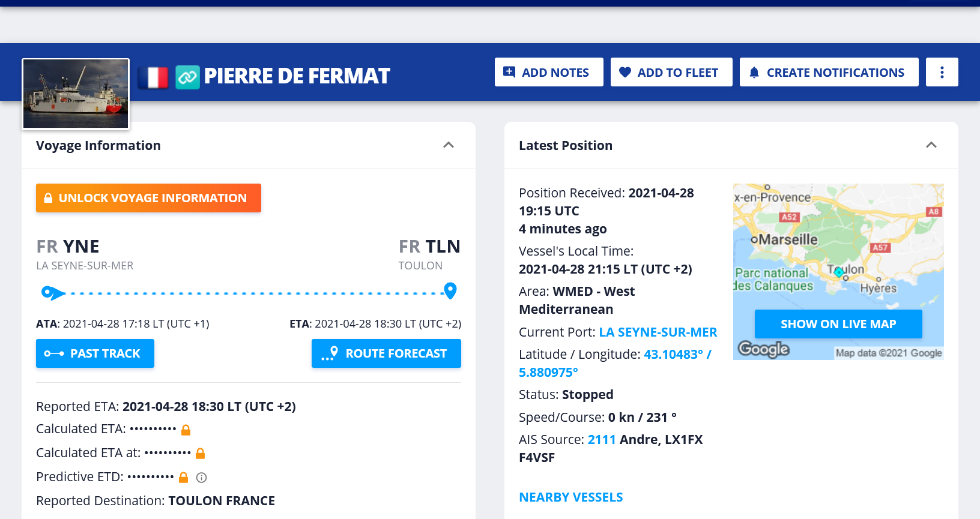Click the info icon beside Predictive ETD
Image resolution: width=980 pixels, height=519 pixels.
tap(202, 478)
